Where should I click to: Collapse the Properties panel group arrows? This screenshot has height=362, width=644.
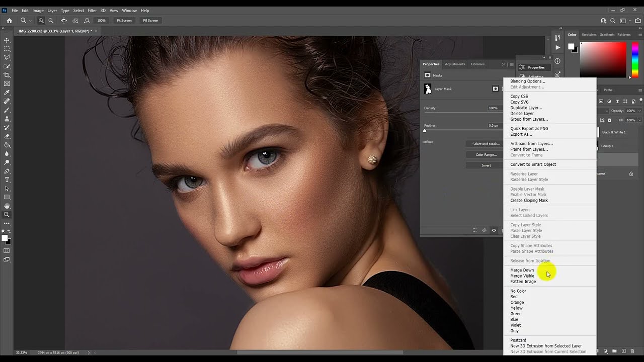(x=504, y=64)
